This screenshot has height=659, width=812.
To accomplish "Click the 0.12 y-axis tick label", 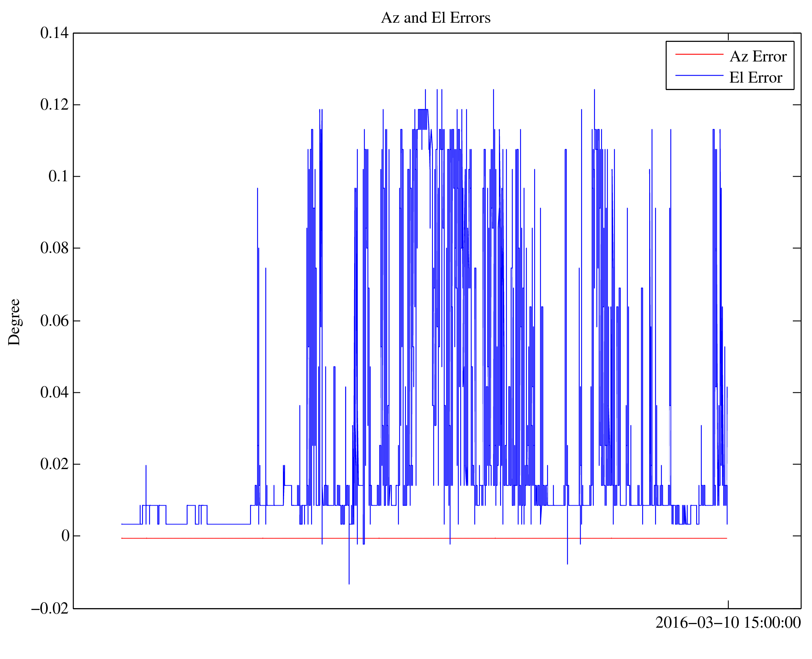I will point(54,105).
